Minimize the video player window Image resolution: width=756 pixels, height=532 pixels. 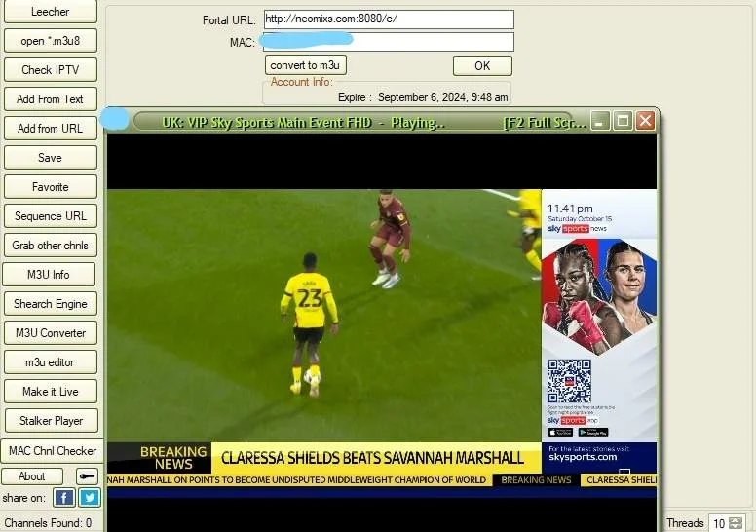click(x=600, y=121)
